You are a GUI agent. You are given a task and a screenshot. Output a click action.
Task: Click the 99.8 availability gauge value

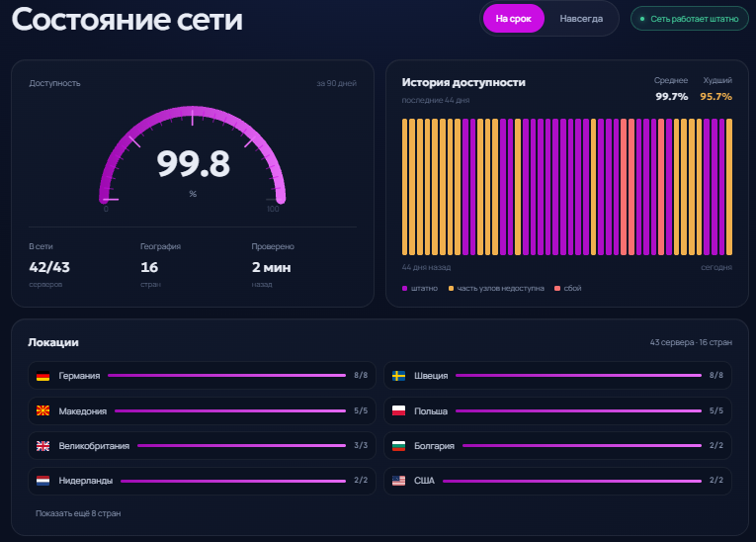pos(193,164)
